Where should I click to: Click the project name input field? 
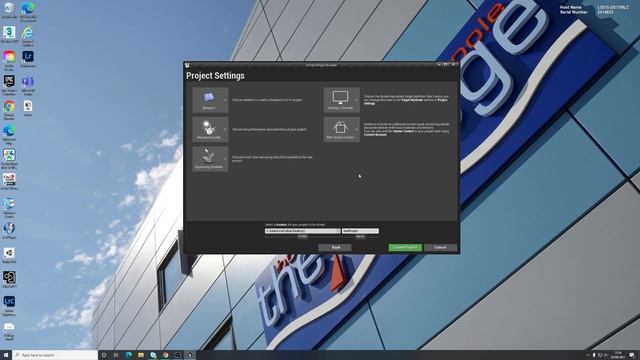coord(360,231)
